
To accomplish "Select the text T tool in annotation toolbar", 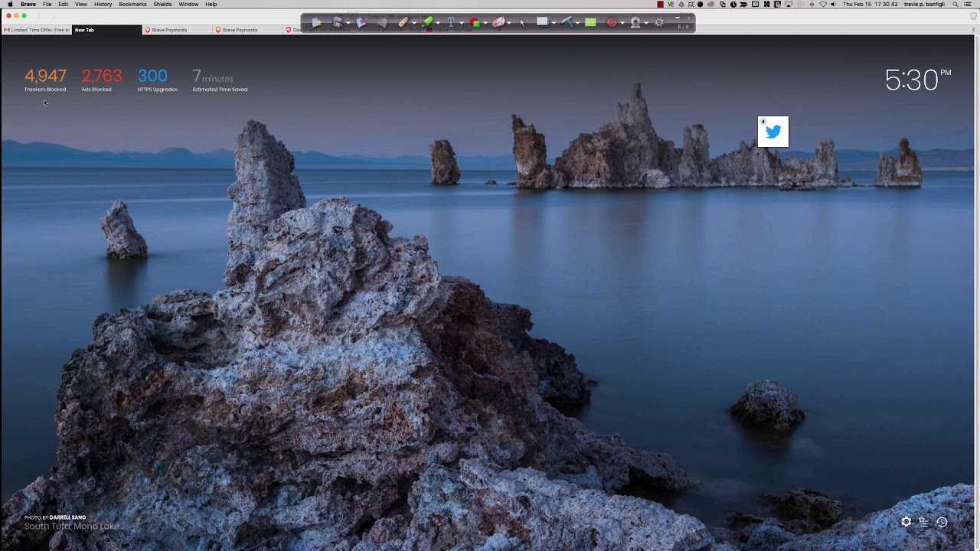I will coord(451,23).
